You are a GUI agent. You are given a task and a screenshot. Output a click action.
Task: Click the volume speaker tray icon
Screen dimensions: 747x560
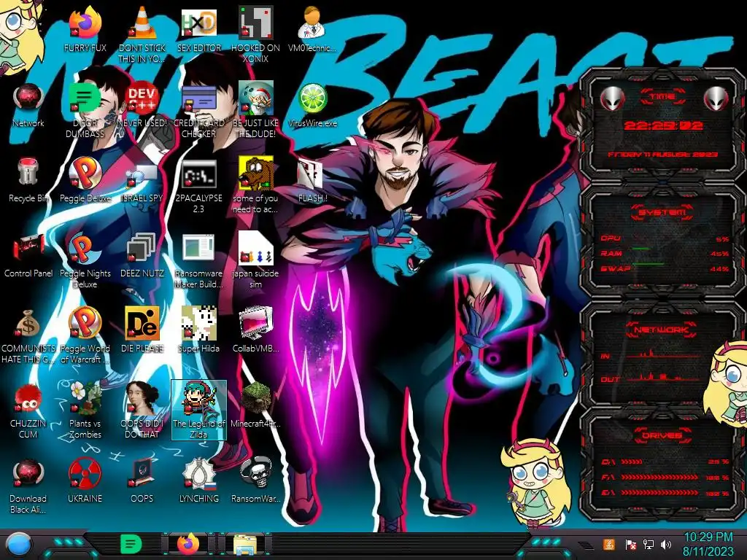pyautogui.click(x=666, y=544)
